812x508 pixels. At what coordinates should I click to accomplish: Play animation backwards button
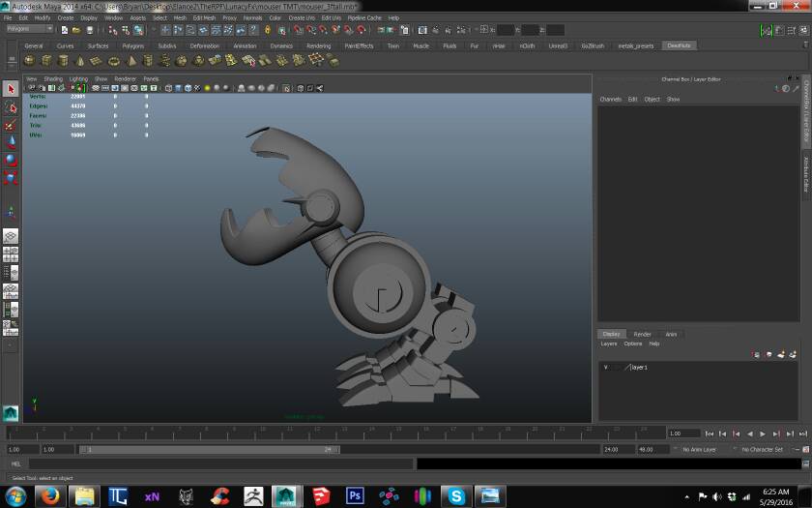pos(749,433)
